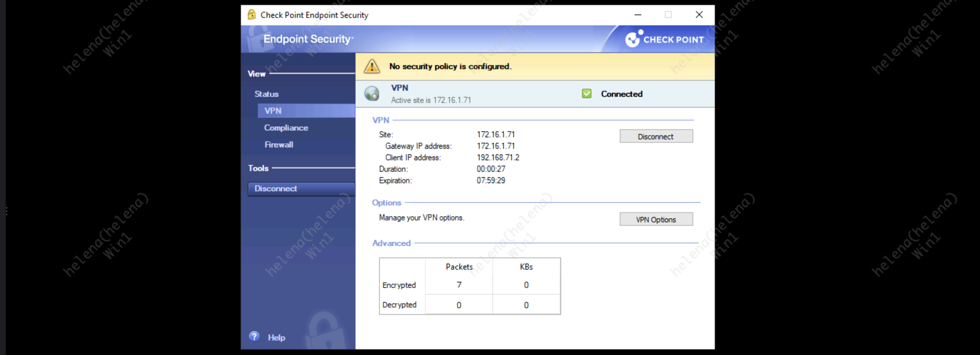The image size is (980, 355).
Task: Open VPN Options
Action: pyautogui.click(x=656, y=219)
